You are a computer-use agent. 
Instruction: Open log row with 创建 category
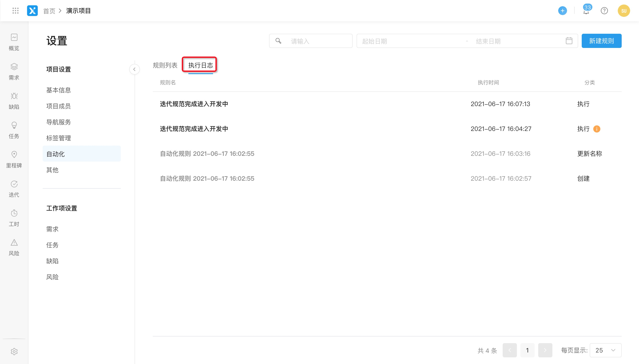click(x=387, y=178)
